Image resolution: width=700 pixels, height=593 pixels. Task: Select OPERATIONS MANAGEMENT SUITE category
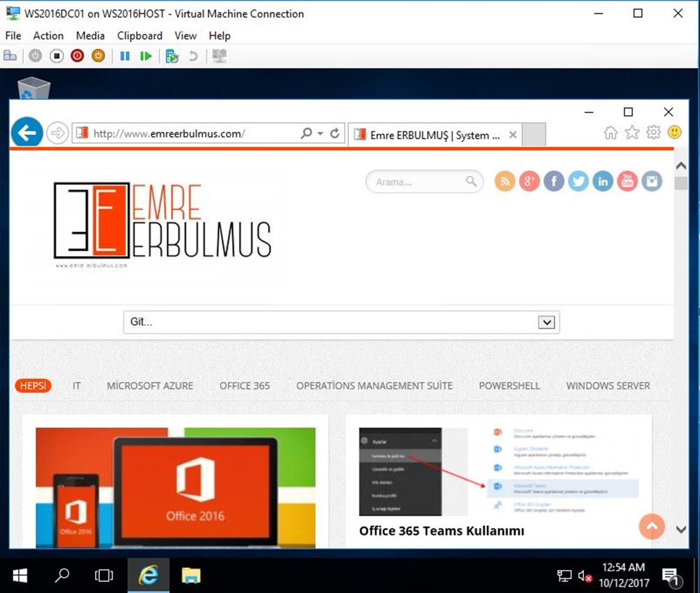375,386
